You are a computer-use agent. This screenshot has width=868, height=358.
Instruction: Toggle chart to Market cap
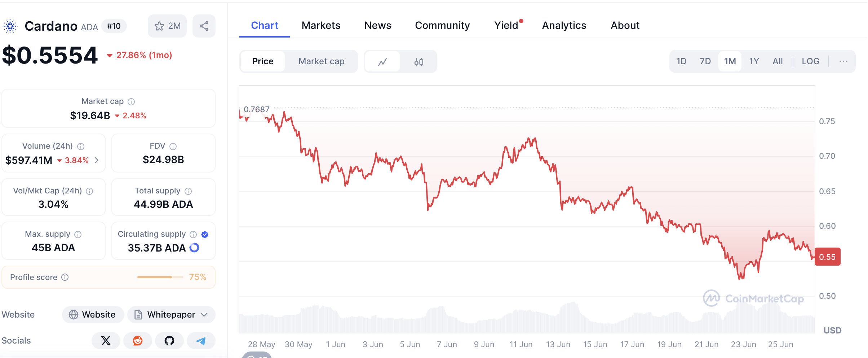tap(321, 61)
